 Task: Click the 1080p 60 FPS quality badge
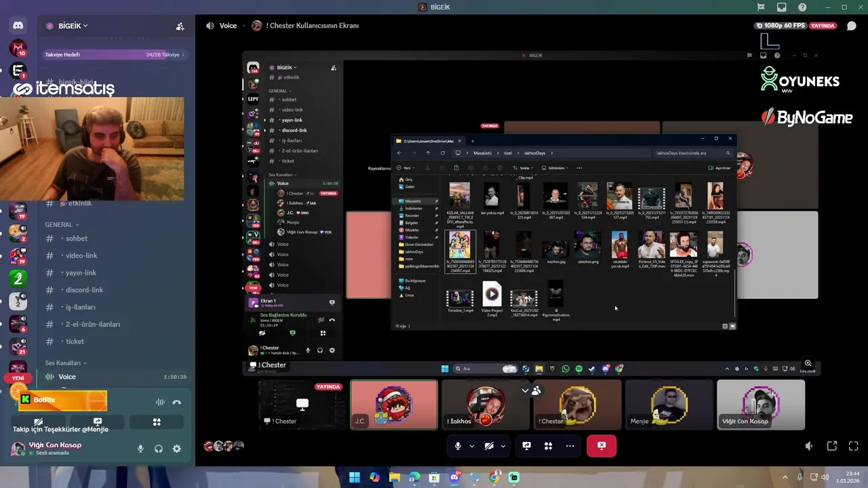pos(780,26)
